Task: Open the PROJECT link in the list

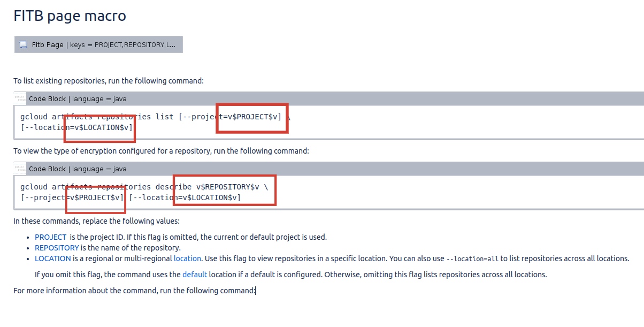Action: [51, 237]
